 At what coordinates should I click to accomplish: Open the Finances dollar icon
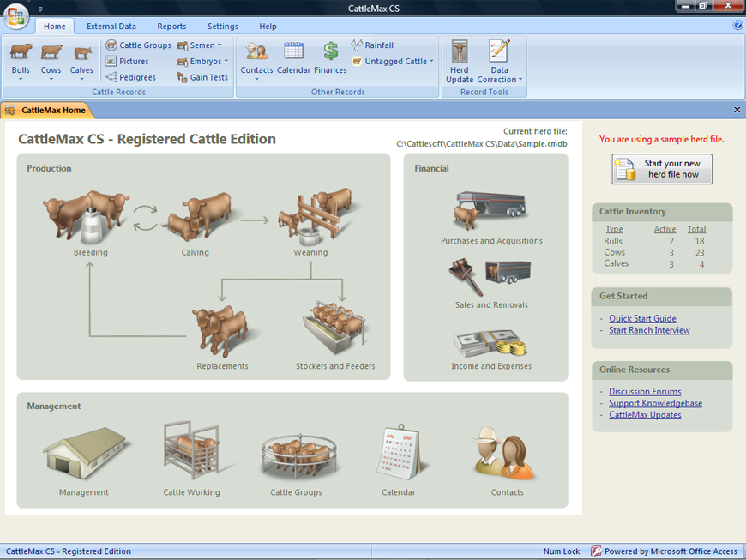pyautogui.click(x=331, y=51)
